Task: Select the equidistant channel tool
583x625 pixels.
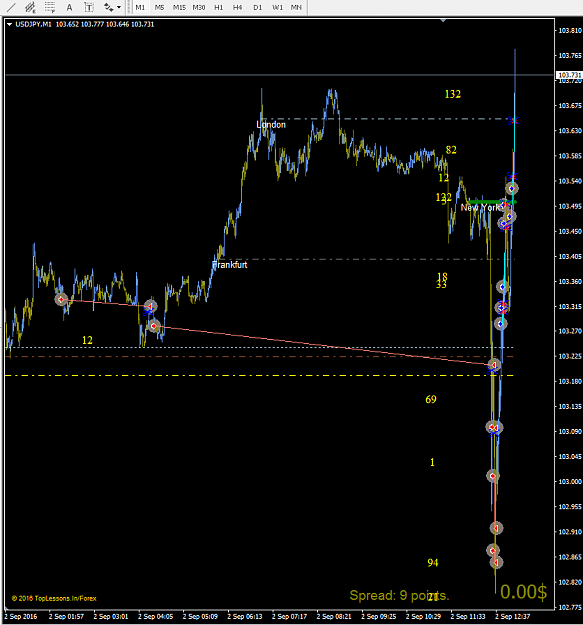Action: coord(30,7)
